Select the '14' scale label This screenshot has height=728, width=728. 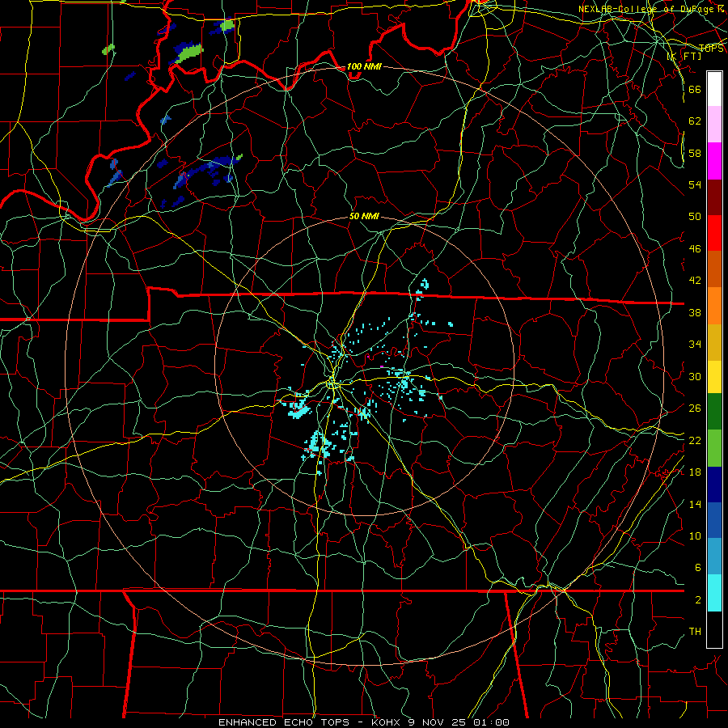click(695, 504)
